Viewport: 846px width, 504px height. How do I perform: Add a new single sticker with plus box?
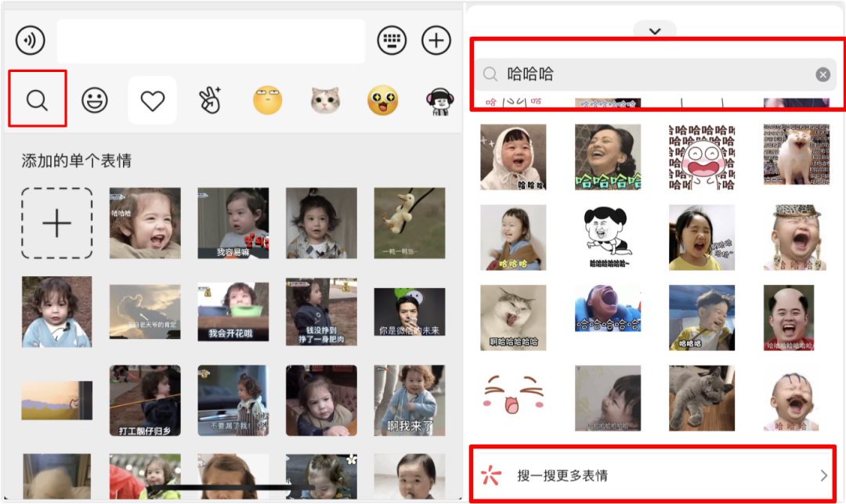coord(56,223)
